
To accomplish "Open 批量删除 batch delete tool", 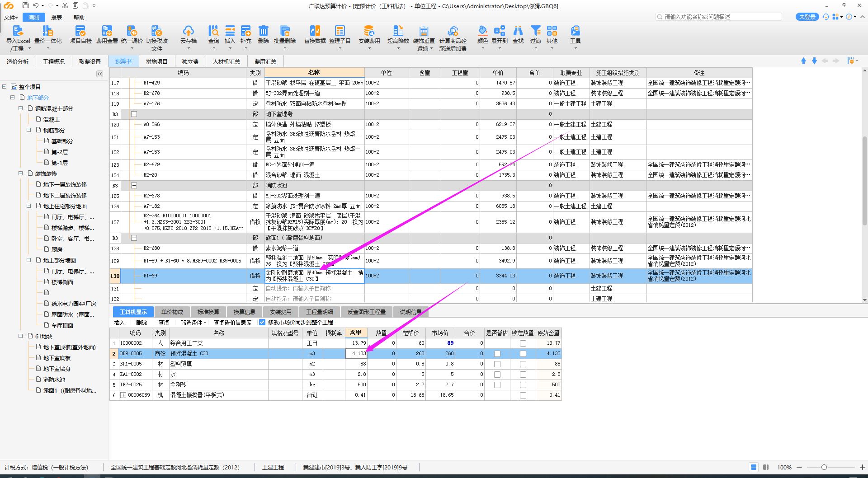I will pyautogui.click(x=284, y=31).
